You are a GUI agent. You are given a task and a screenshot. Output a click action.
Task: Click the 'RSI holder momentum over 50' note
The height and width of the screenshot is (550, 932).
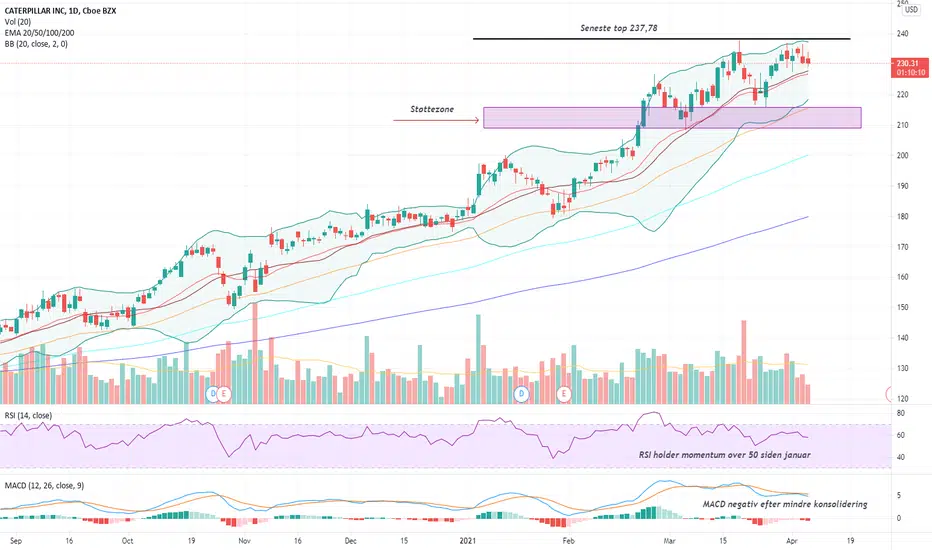click(725, 455)
